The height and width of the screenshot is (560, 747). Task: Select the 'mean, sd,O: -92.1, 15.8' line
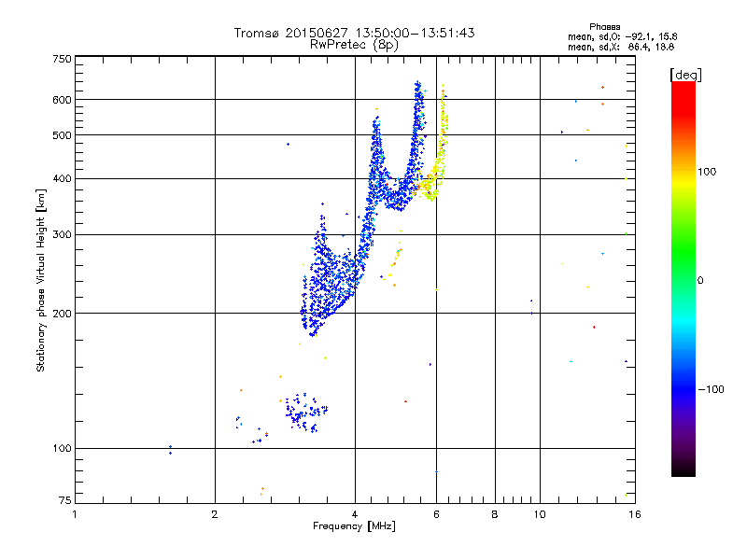(622, 36)
